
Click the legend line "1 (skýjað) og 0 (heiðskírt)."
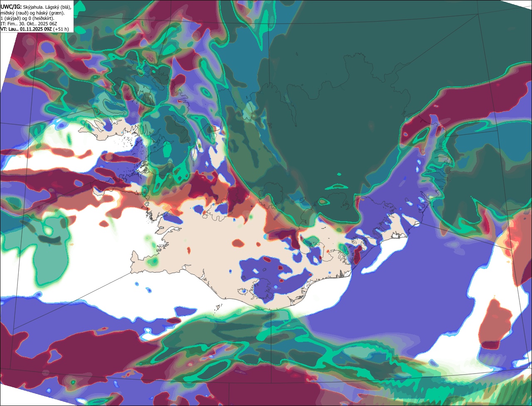tap(27, 18)
